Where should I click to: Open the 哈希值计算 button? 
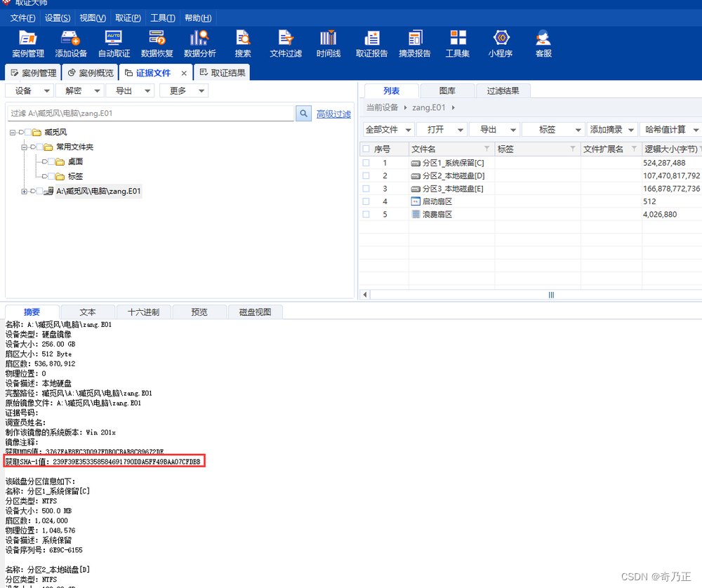pos(670,130)
